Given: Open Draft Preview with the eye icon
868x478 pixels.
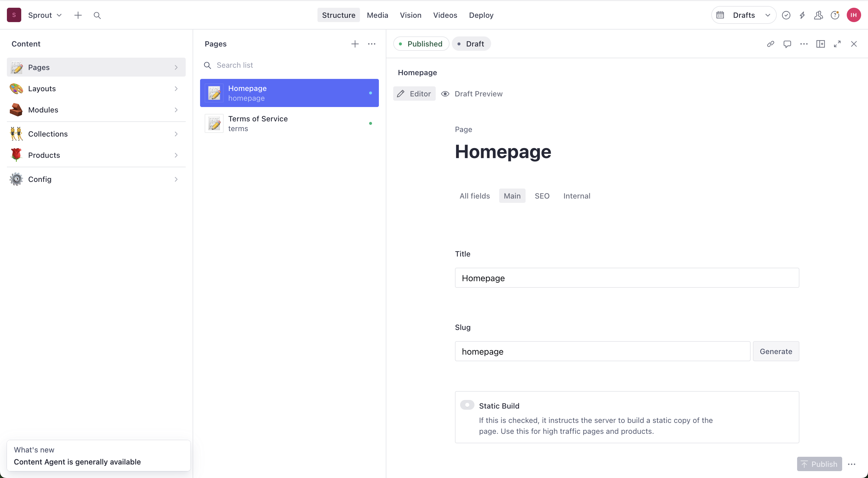Looking at the screenshot, I should pos(471,94).
